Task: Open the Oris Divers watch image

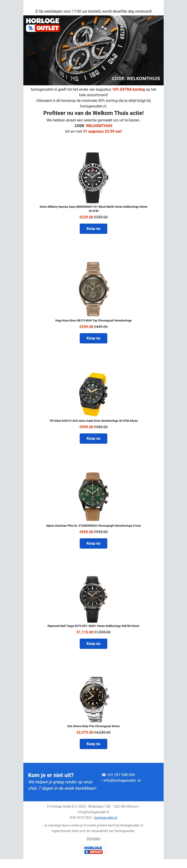Action: click(x=93, y=699)
